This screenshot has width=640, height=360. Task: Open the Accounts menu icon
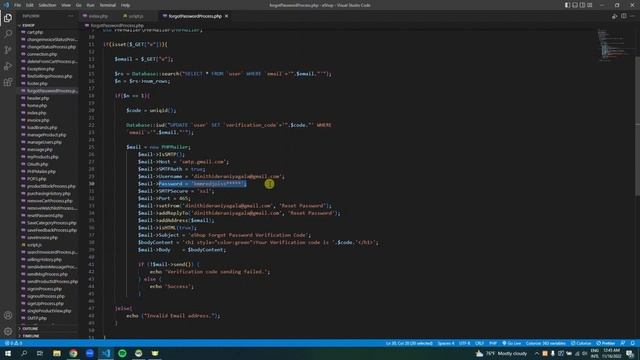(x=8, y=315)
